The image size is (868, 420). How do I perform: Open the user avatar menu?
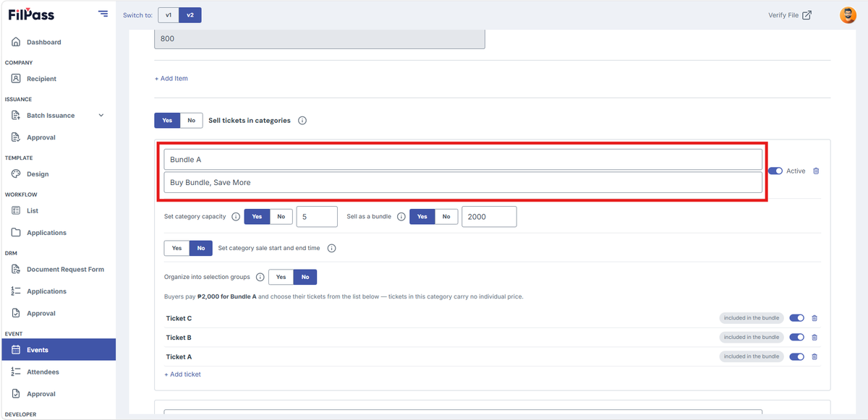click(848, 15)
